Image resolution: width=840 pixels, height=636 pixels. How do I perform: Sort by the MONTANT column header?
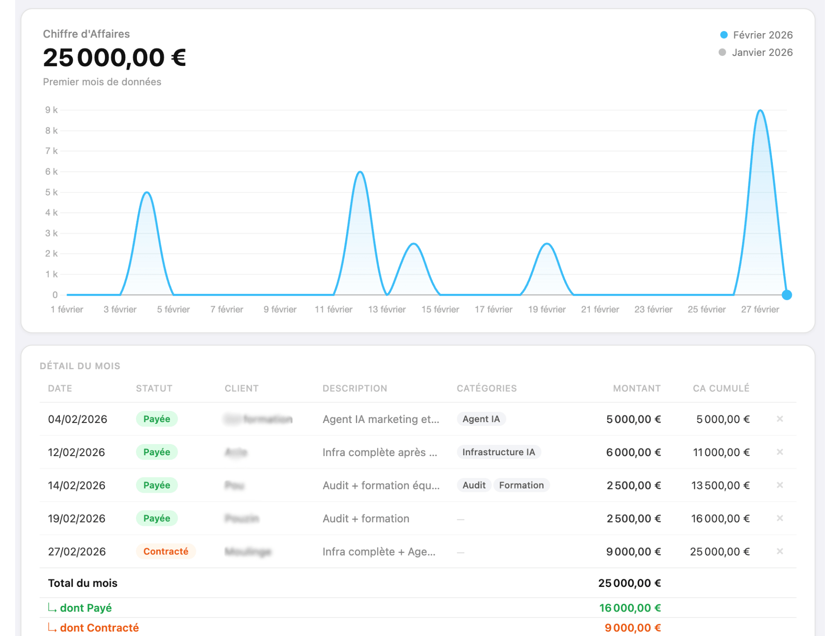tap(636, 388)
